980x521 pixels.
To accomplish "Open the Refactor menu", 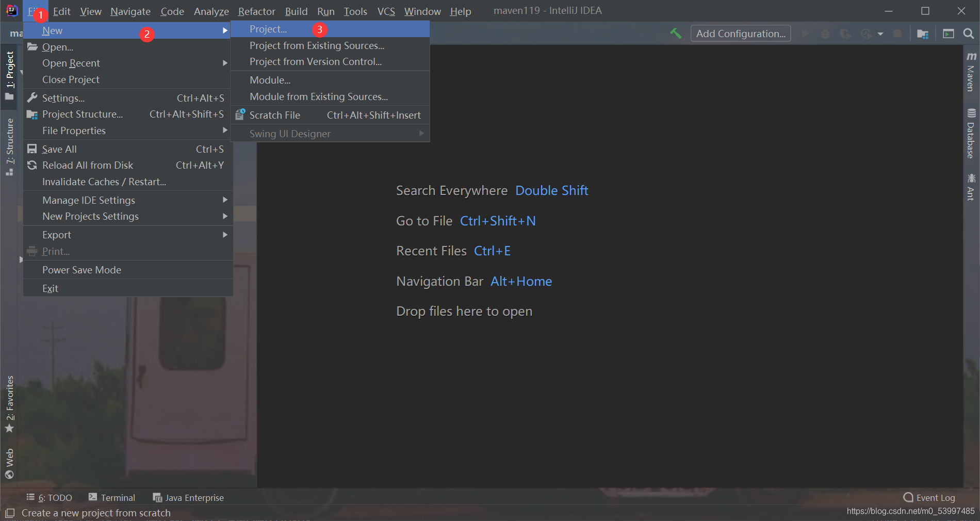I will [x=256, y=11].
